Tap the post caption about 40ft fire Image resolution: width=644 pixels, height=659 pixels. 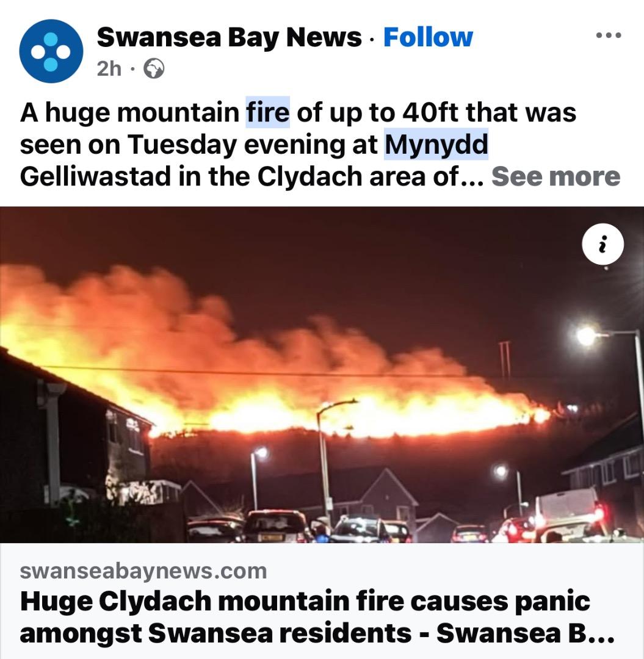(320, 144)
